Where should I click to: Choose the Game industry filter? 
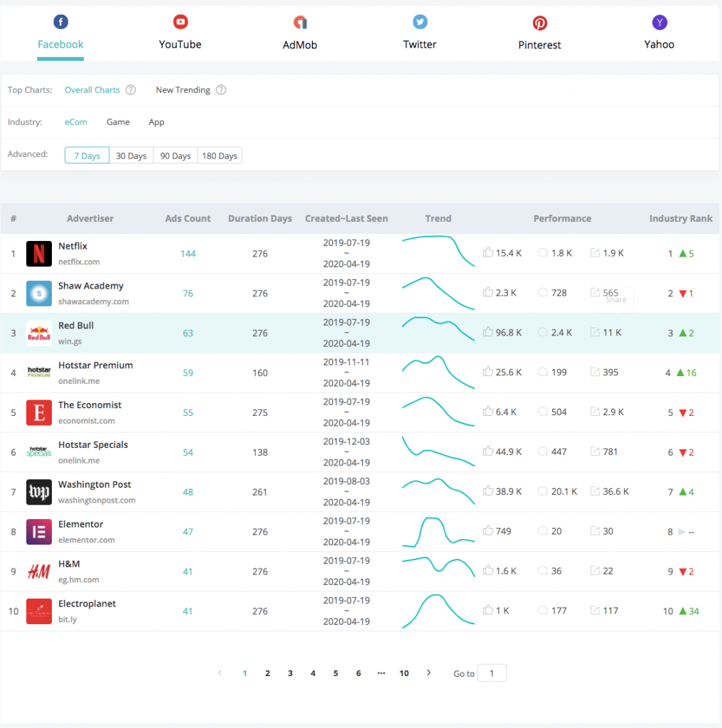pos(119,122)
